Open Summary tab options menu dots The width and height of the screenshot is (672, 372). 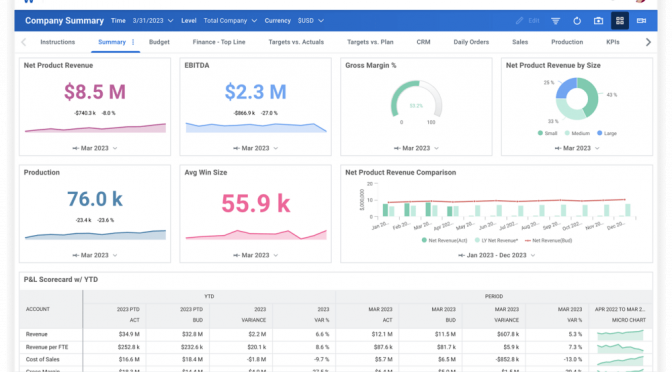point(133,42)
